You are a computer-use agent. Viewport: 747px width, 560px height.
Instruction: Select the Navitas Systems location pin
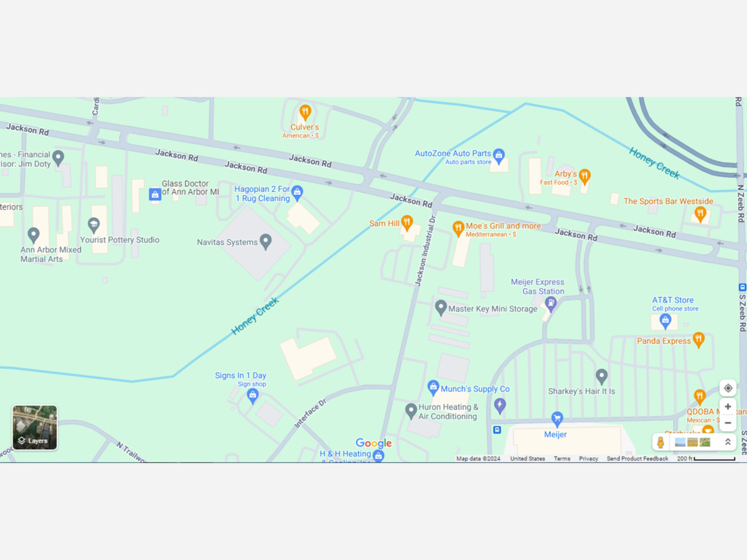tap(266, 241)
